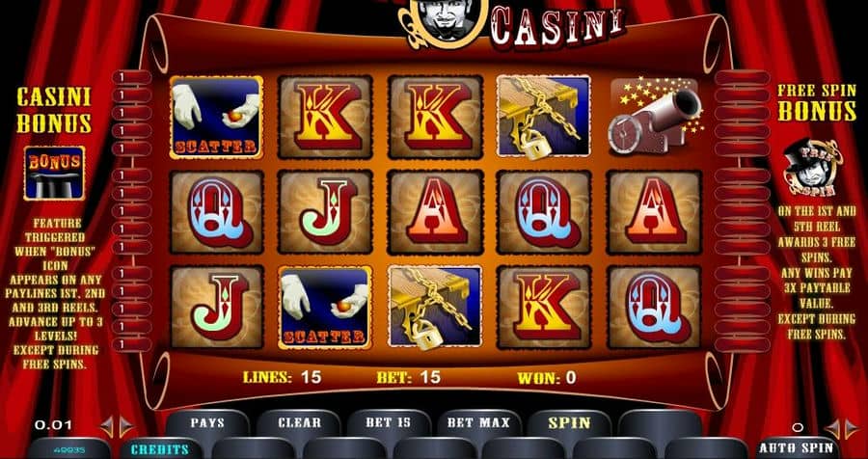Click the top-left Scatter hands symbol
This screenshot has height=459, width=868.
click(216, 117)
